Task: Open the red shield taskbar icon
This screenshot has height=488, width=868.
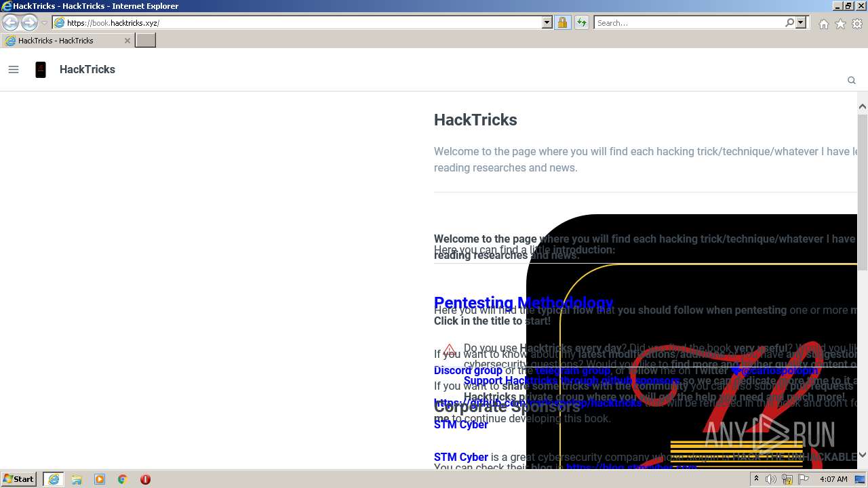Action: click(145, 479)
